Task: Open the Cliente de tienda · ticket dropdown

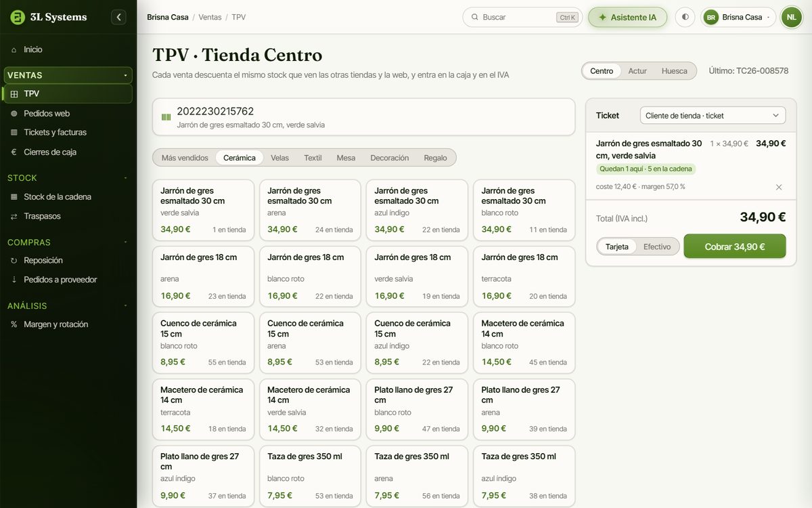Action: (713, 116)
